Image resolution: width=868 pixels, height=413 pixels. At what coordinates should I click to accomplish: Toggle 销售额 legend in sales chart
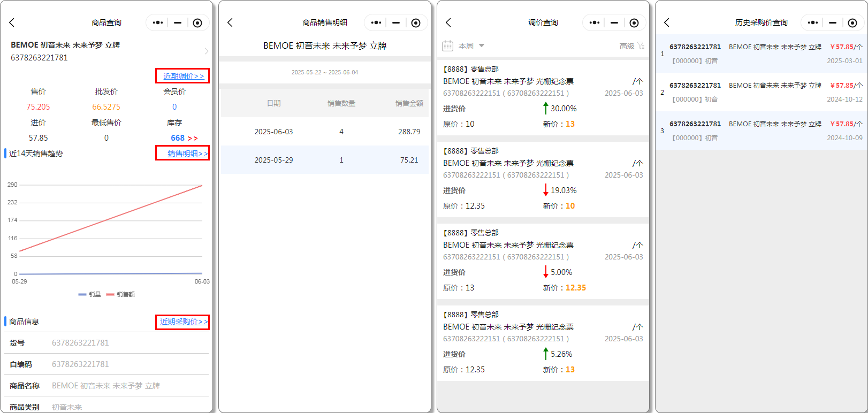coord(120,294)
